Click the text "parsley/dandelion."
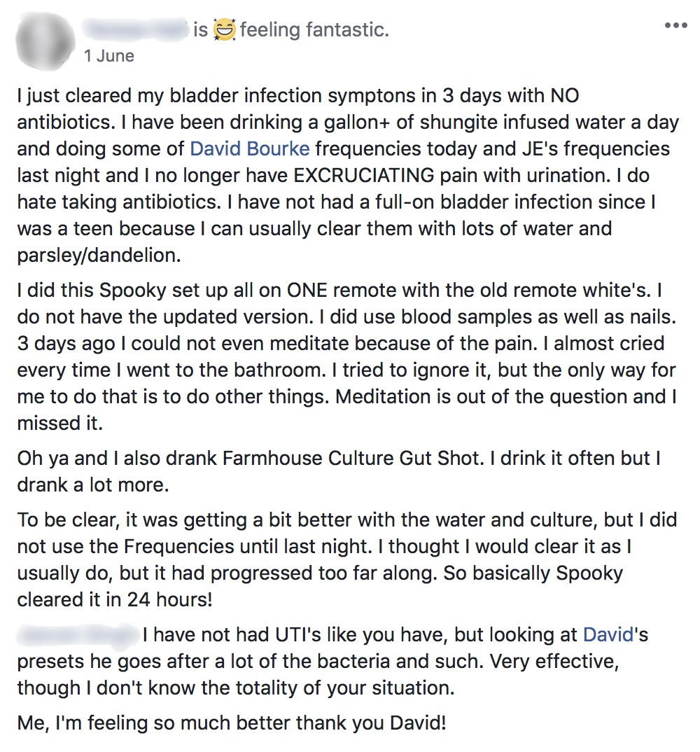This screenshot has height=752, width=700. tap(99, 255)
